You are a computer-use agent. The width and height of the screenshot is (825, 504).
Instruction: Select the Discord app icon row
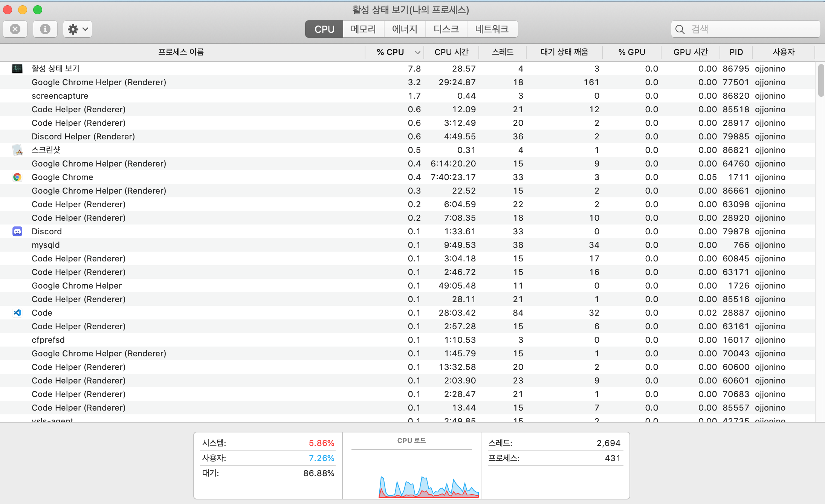point(17,231)
